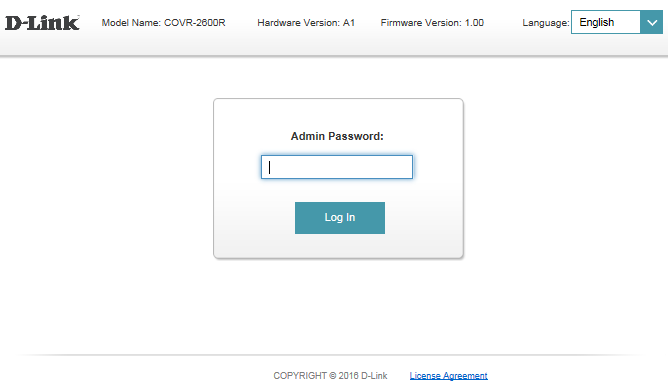
Task: Open the License Agreement link
Action: tap(448, 376)
